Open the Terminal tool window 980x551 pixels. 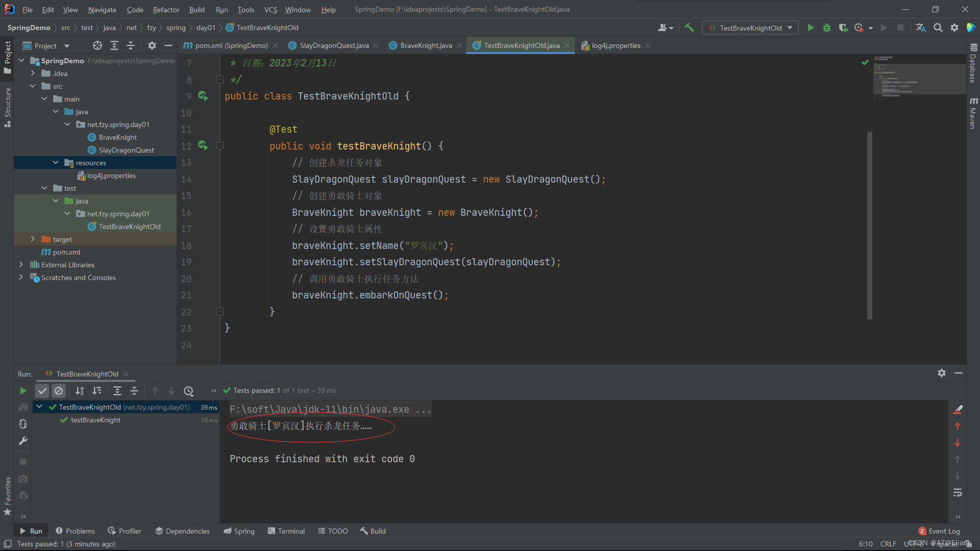tap(286, 531)
